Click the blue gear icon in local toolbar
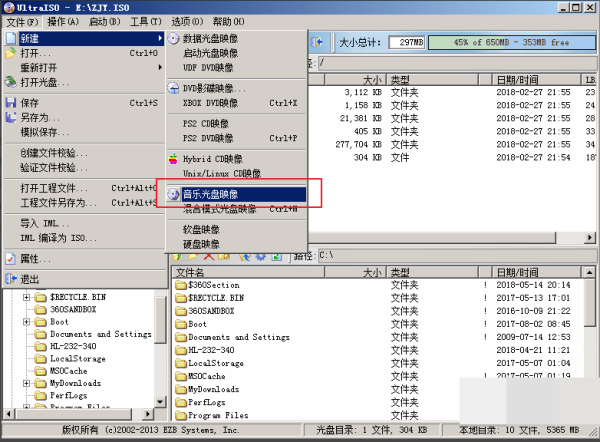 pos(261,256)
